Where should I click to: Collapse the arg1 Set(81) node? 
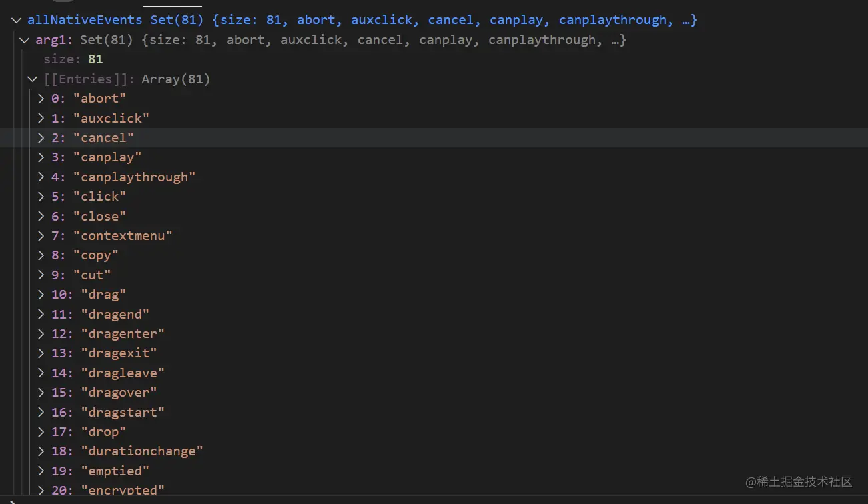coord(25,40)
